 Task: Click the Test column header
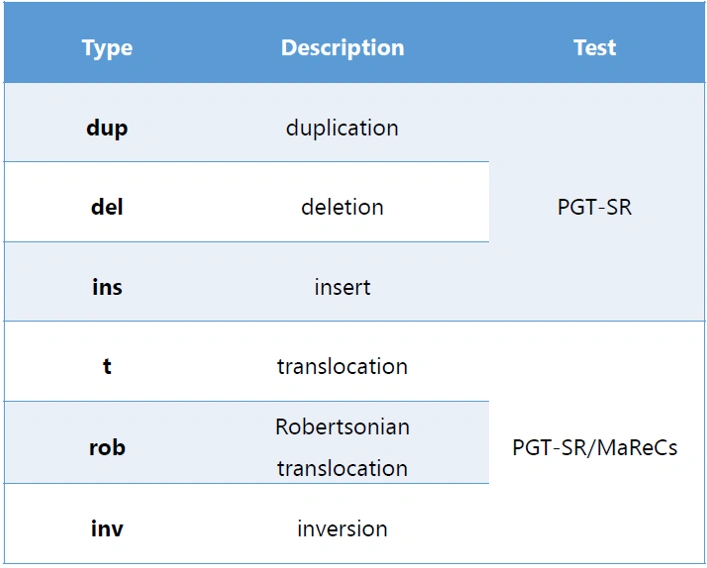[x=595, y=48]
